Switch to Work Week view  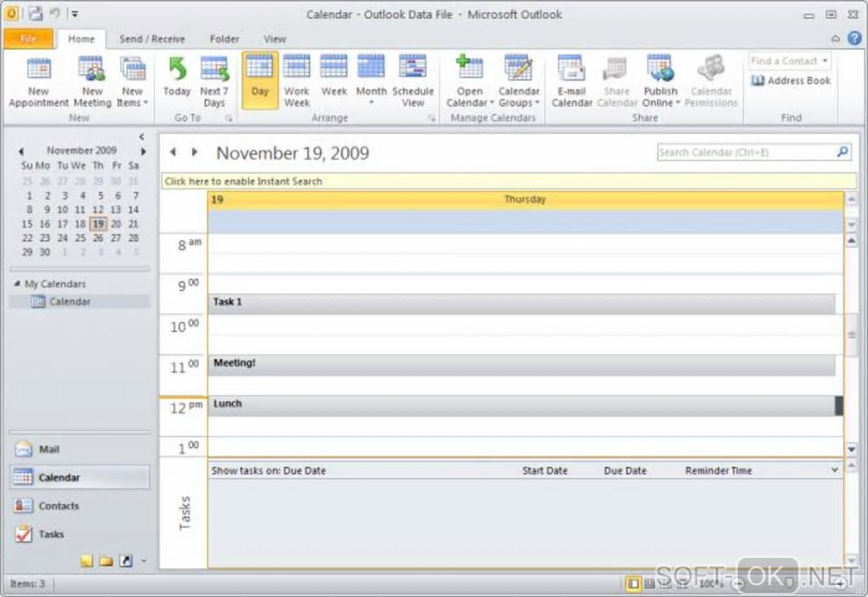tap(297, 82)
